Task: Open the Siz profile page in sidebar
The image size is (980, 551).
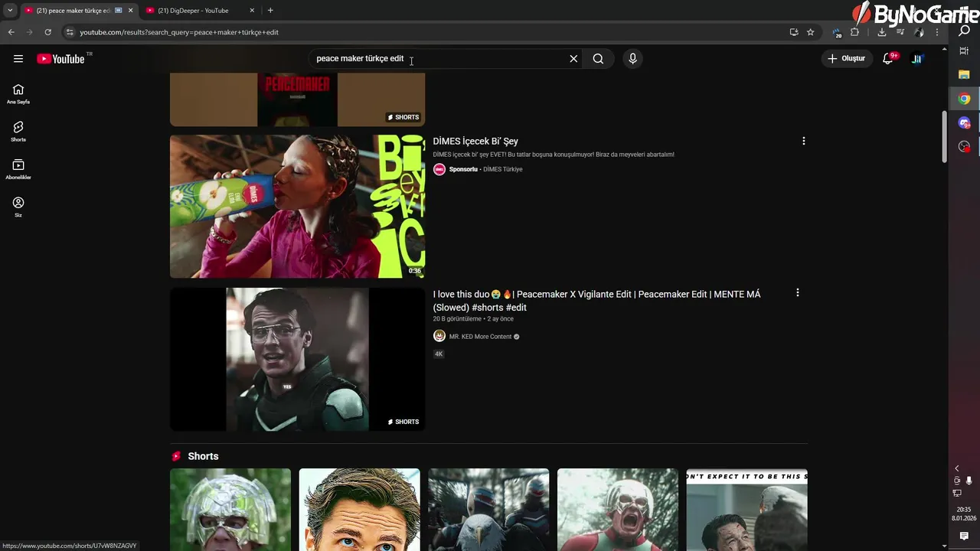Action: click(18, 207)
